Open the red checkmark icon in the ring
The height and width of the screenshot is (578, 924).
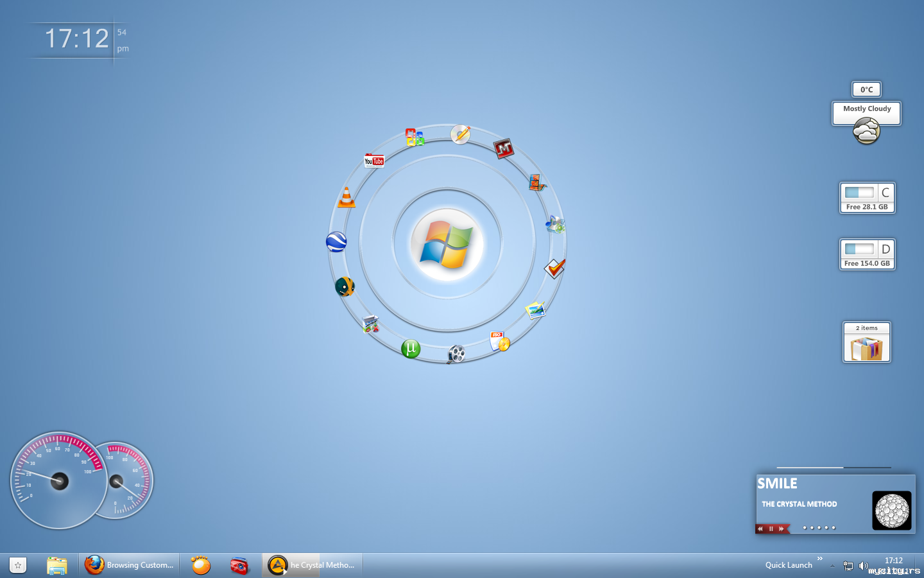(x=554, y=268)
